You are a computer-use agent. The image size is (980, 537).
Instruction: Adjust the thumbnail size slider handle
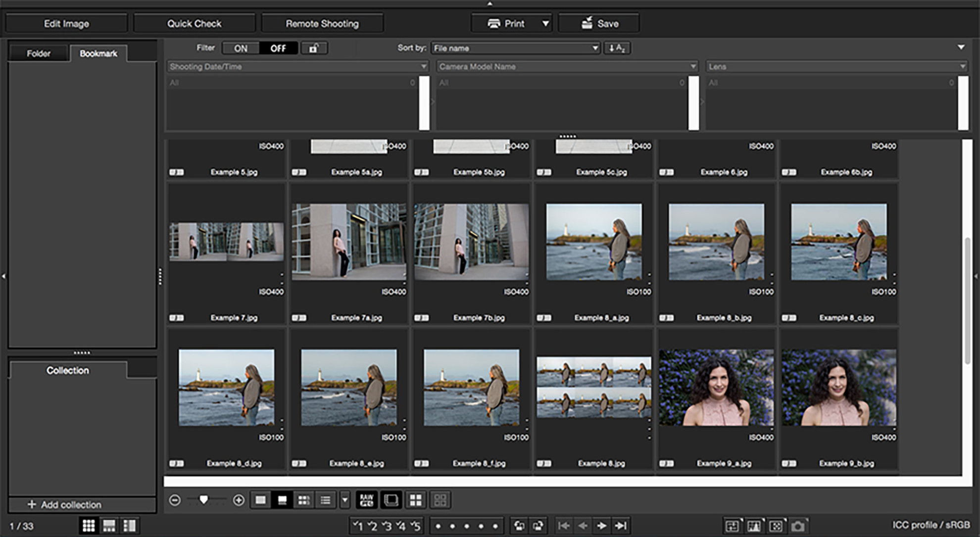[203, 499]
